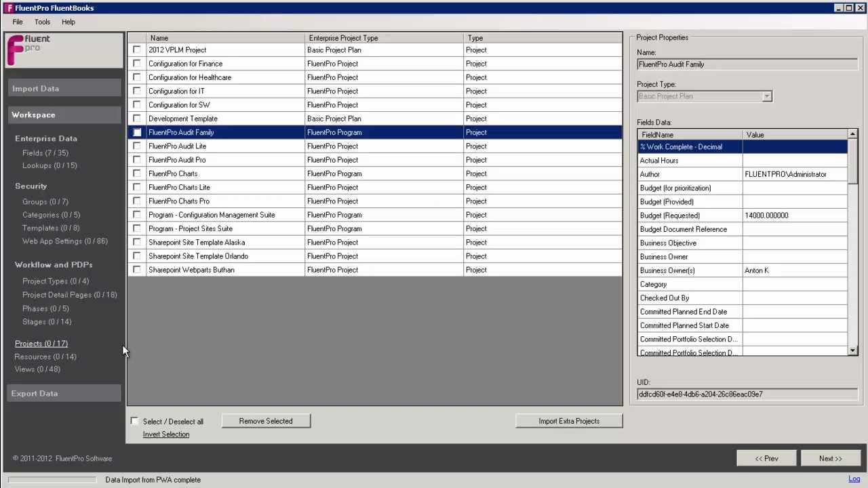Viewport: 868px width, 488px height.
Task: Check the Program - Project Sites Suite checkbox
Action: point(137,228)
